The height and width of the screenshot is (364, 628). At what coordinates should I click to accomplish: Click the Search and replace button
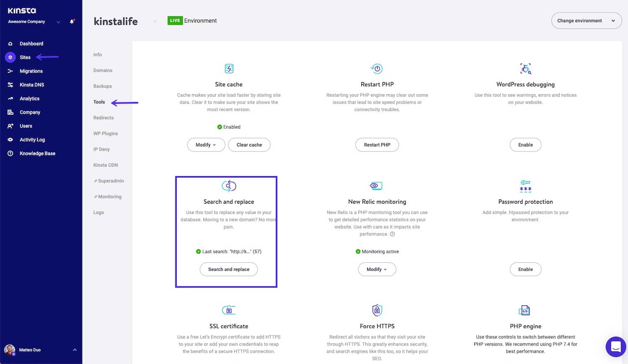[229, 269]
